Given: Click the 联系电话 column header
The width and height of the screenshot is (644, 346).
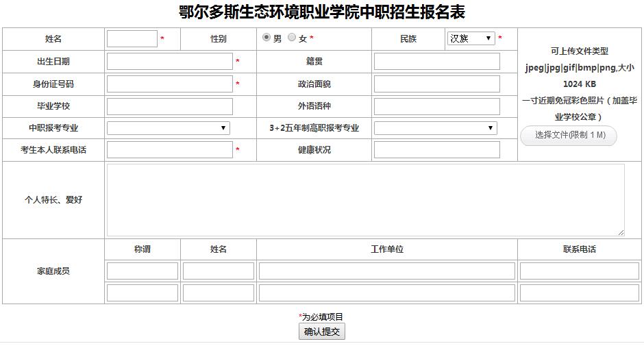Looking at the screenshot, I should click(580, 249).
